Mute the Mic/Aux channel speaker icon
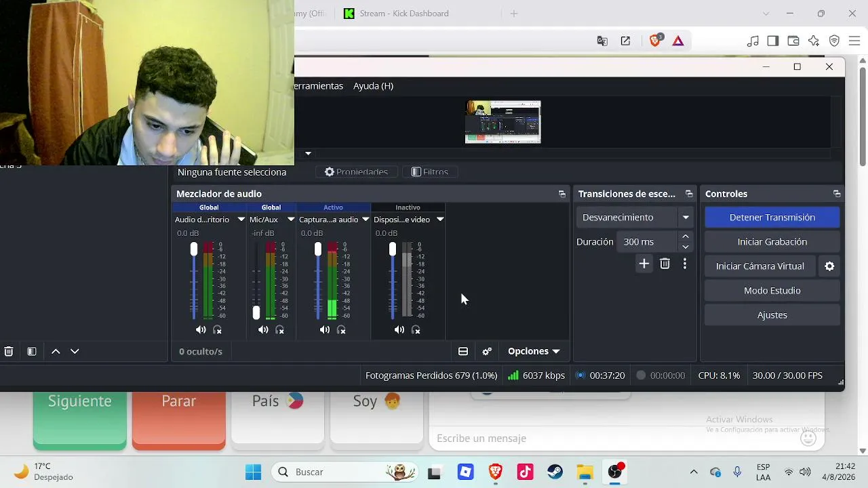This screenshot has width=868, height=488. pyautogui.click(x=263, y=330)
